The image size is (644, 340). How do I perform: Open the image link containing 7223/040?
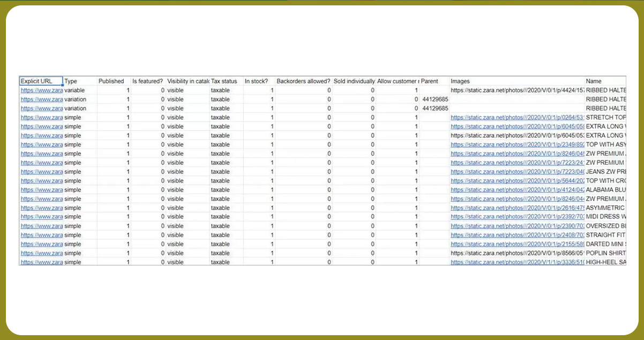pyautogui.click(x=517, y=172)
